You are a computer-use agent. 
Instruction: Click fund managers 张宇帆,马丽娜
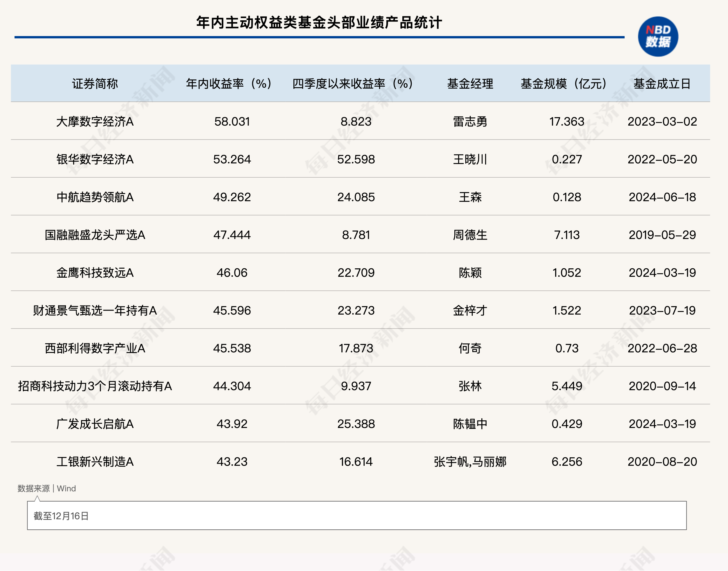point(470,461)
